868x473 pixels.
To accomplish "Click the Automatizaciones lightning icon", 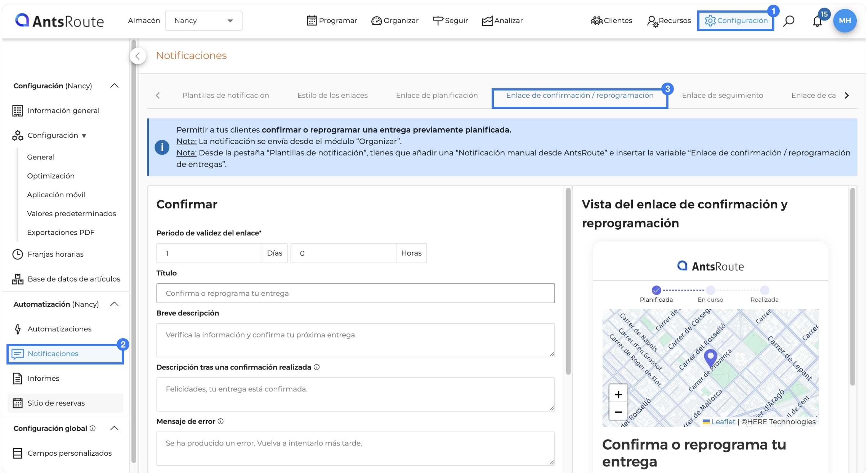I will pos(18,329).
